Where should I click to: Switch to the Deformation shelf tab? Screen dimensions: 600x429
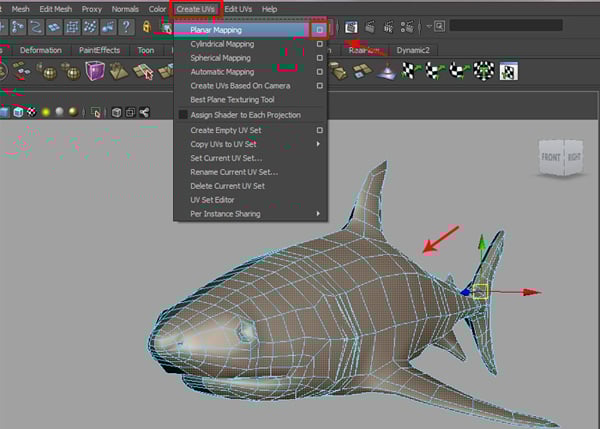pyautogui.click(x=41, y=50)
